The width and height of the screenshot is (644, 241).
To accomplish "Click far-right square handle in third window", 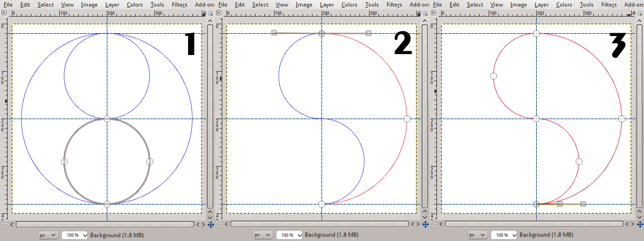I will [x=583, y=204].
